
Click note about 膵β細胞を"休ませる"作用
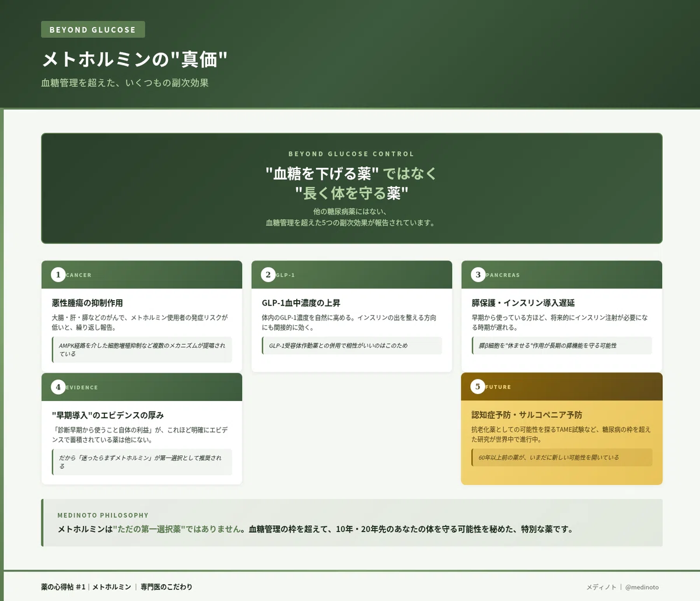[562, 346]
